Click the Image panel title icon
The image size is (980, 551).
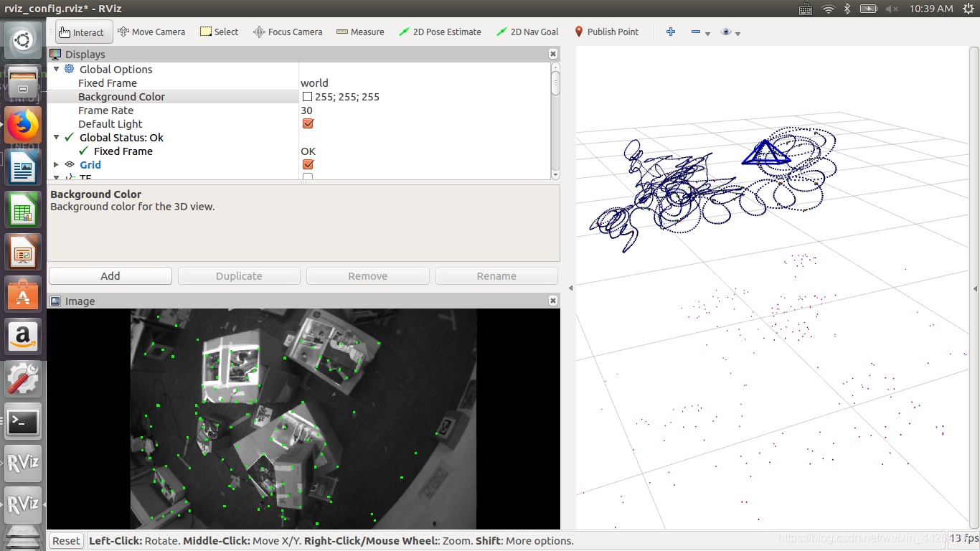pyautogui.click(x=55, y=301)
